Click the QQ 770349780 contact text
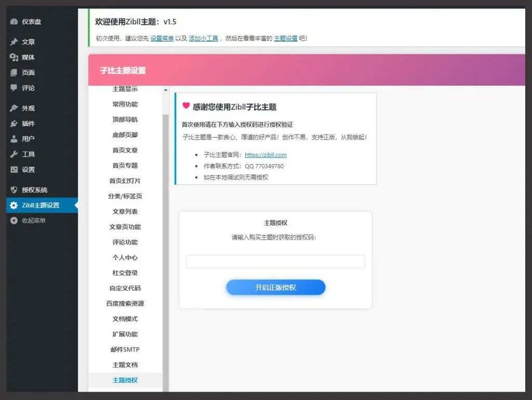532x400 pixels. (x=264, y=166)
